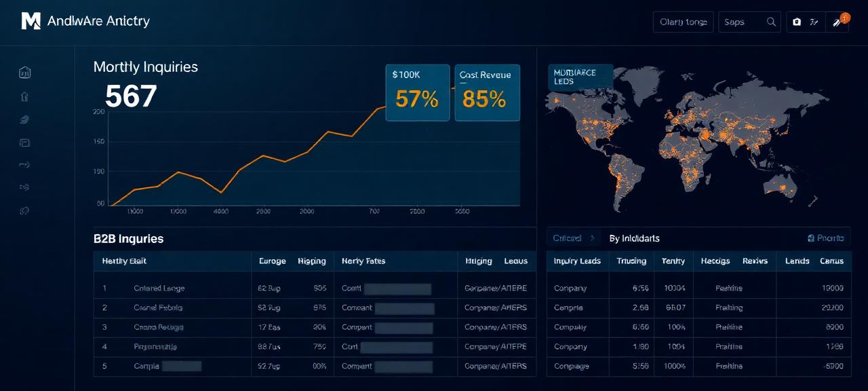Select the 'By Inididarts' tab
The width and height of the screenshot is (868, 391).
[x=634, y=238]
